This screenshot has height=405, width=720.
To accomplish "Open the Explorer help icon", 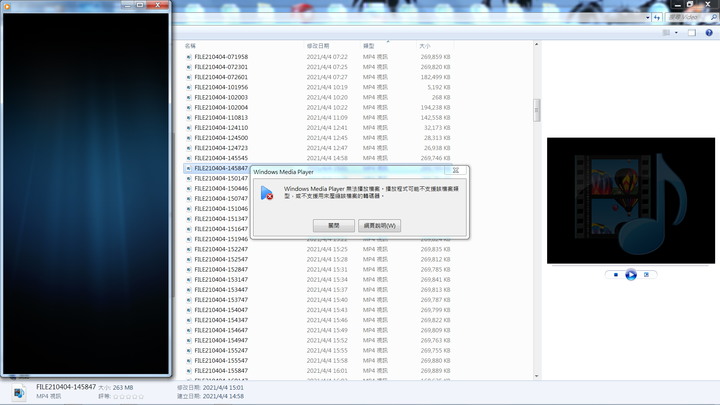I will (709, 33).
